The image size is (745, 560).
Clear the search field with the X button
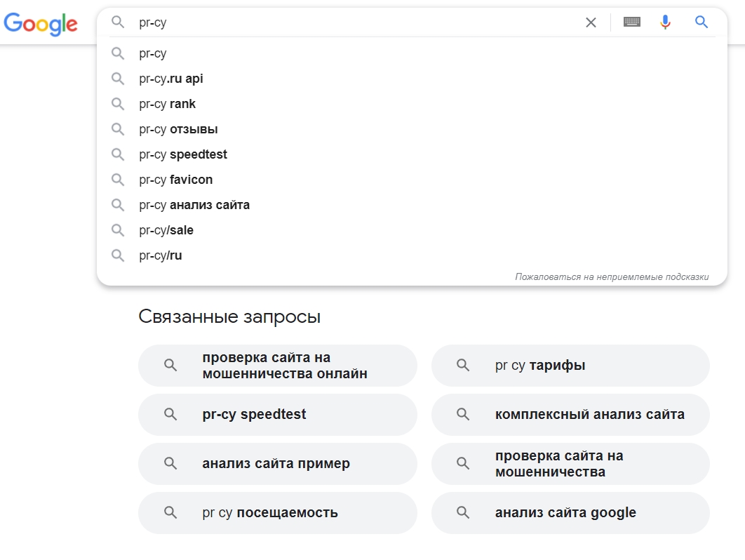(x=591, y=22)
